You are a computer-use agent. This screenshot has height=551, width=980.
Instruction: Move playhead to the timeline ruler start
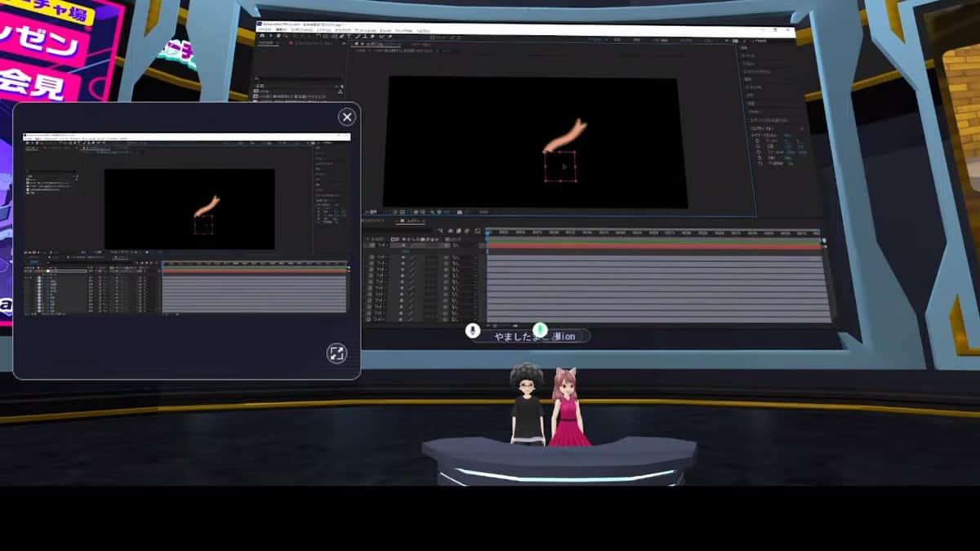(489, 233)
